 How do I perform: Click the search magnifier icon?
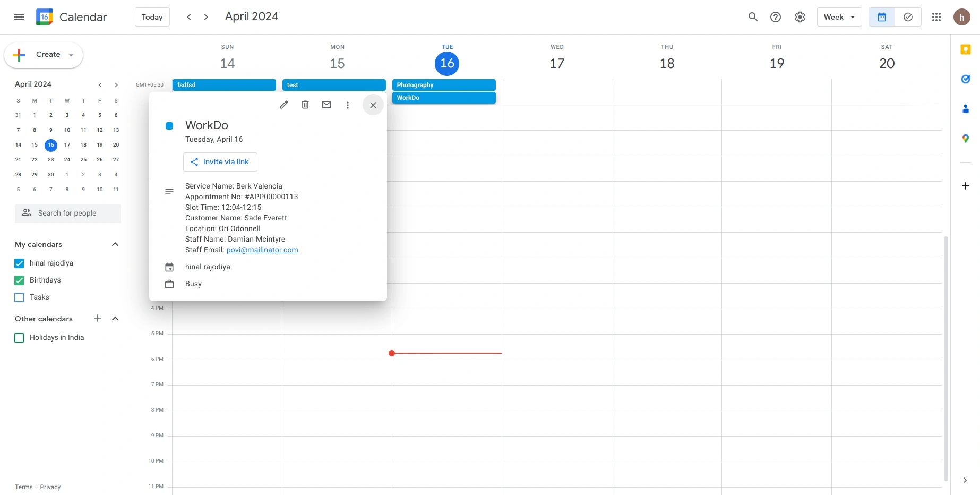coord(753,16)
